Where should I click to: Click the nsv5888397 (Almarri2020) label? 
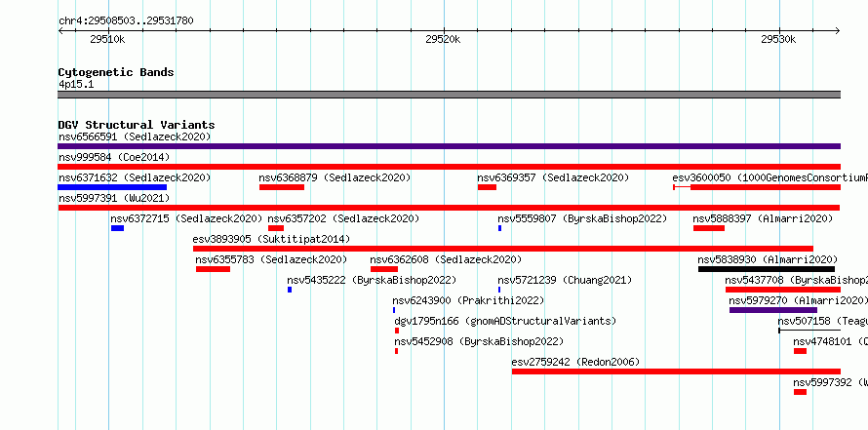pos(763,218)
